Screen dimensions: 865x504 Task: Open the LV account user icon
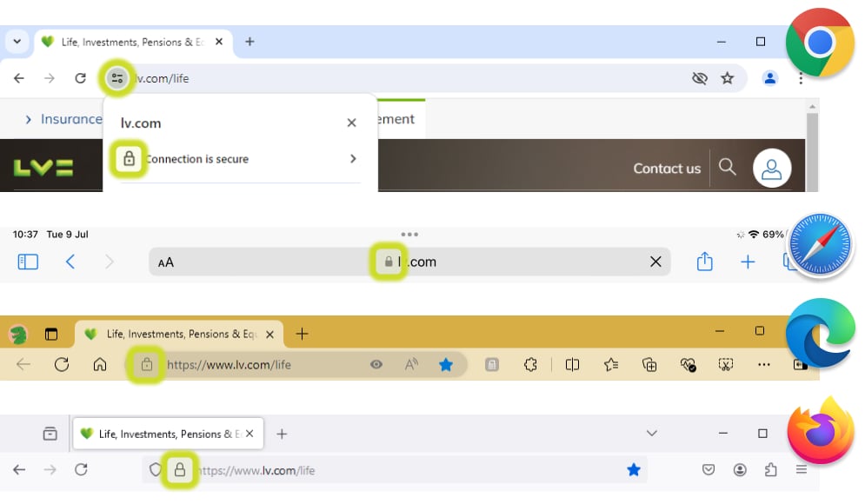pos(772,169)
